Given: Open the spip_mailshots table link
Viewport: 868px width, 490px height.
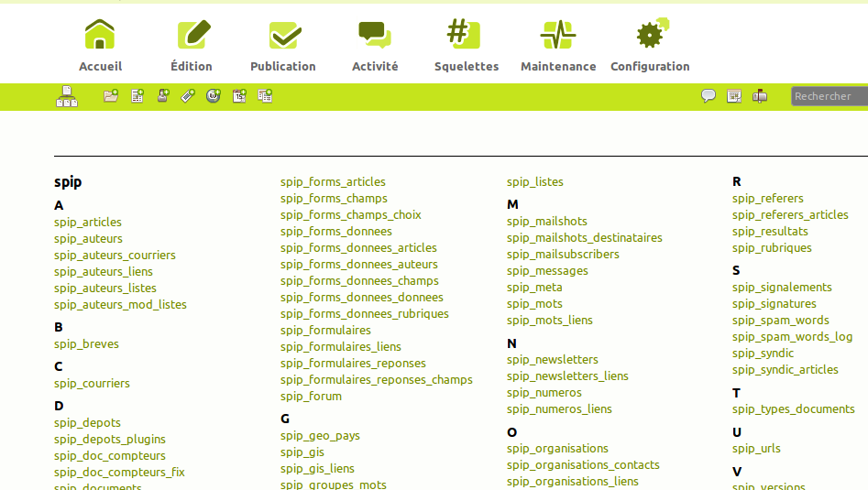Looking at the screenshot, I should 547,222.
